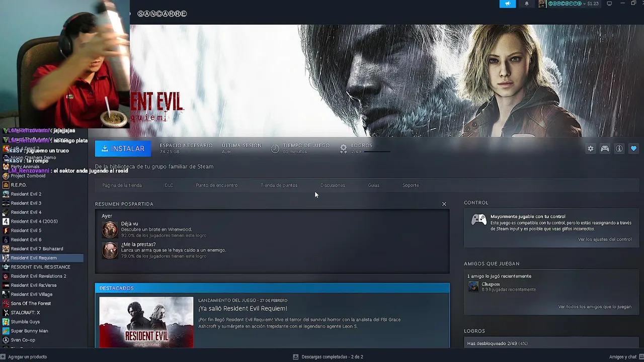Open the Punto de encuentro tab
644x362 pixels.
coord(217,185)
